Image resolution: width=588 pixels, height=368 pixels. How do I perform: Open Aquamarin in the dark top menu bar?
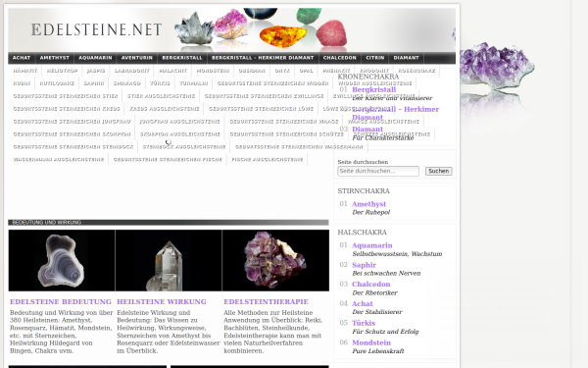click(95, 58)
